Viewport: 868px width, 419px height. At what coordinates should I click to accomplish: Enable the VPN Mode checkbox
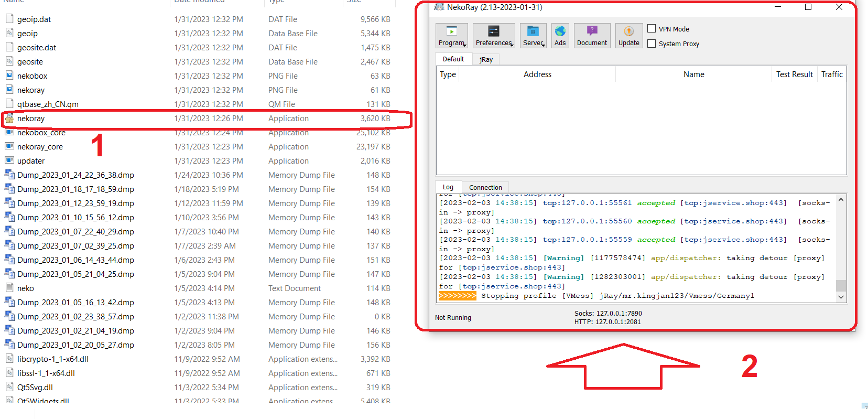coord(652,29)
